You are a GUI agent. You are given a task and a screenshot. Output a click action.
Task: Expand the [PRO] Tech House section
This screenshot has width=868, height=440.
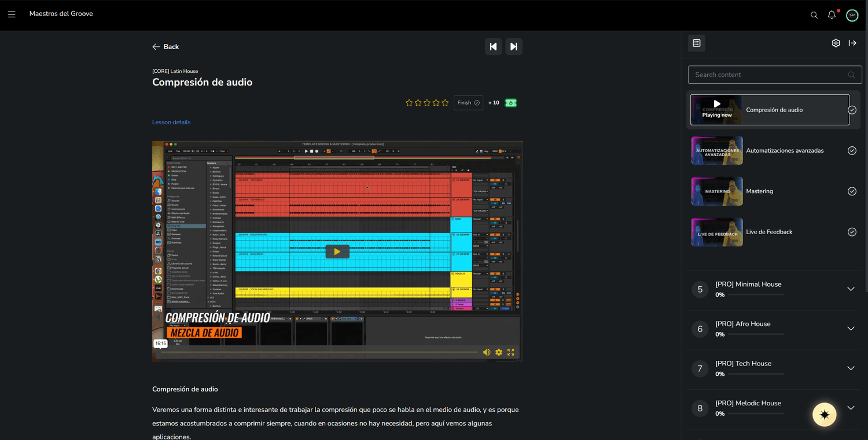point(851,368)
